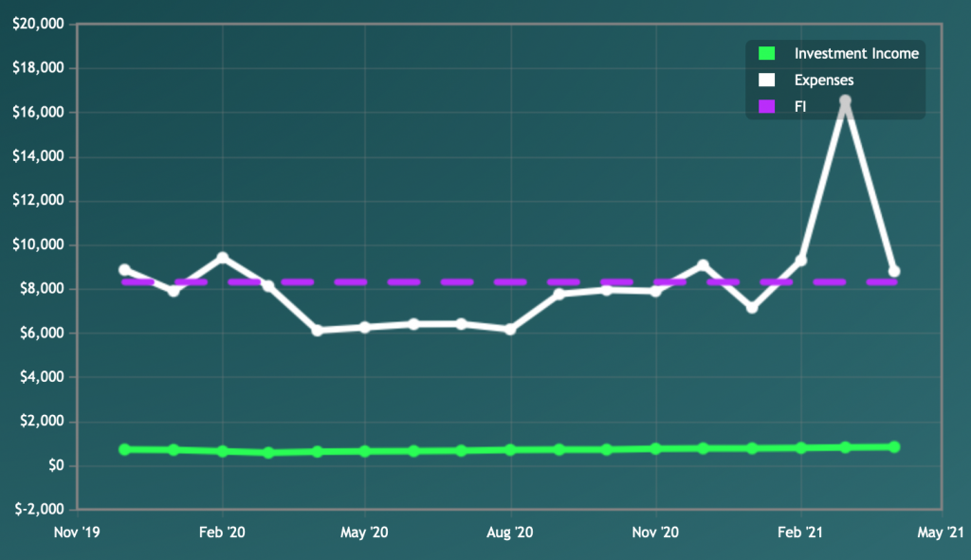The height and width of the screenshot is (560, 971).
Task: Pick the Expenses point at Aug '20
Action: 510,329
